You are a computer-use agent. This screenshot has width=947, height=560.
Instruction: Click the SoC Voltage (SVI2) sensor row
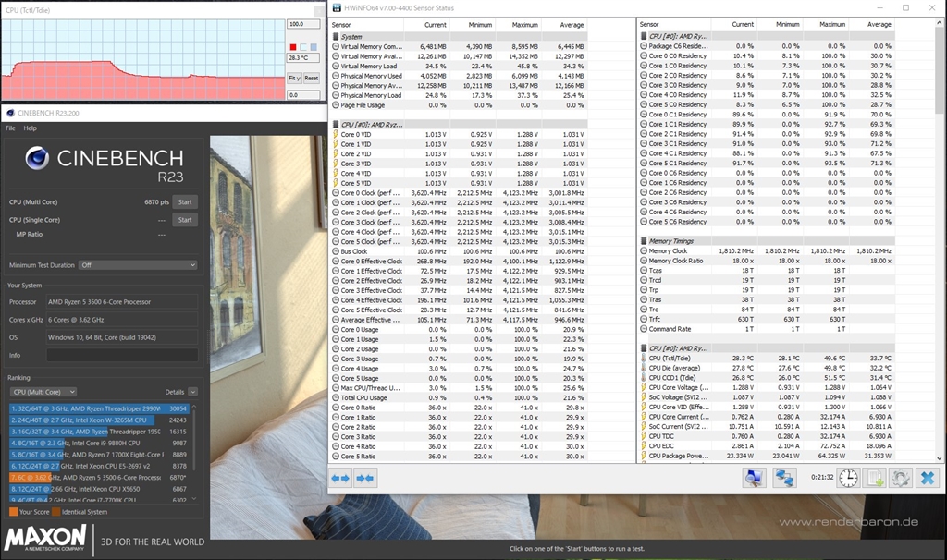pyautogui.click(x=766, y=397)
